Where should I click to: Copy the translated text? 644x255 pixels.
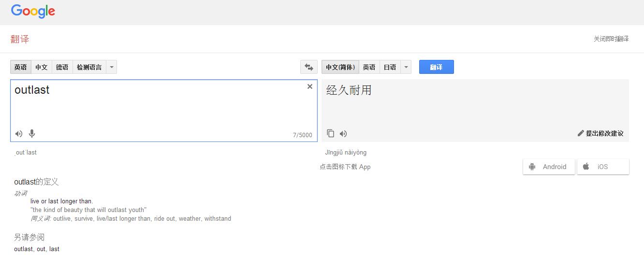coord(331,133)
